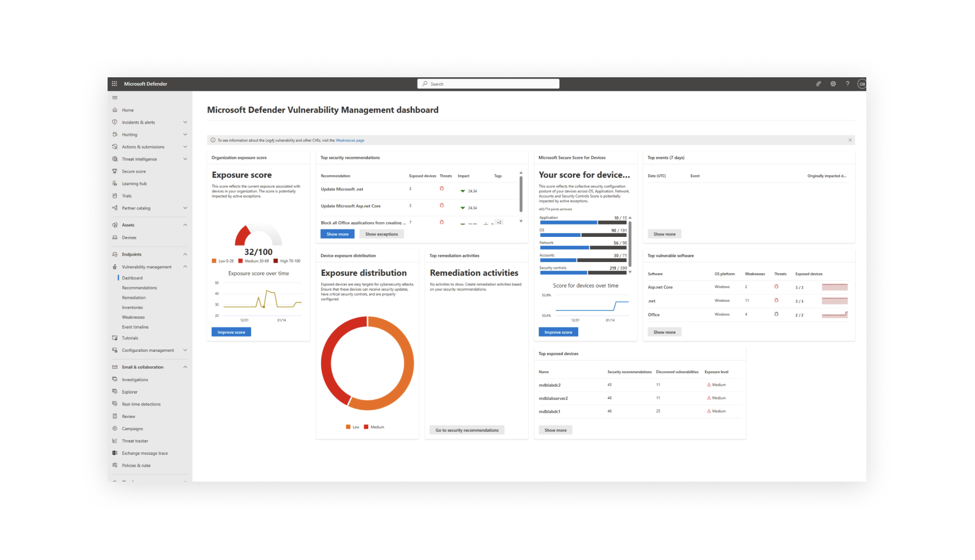Open the Weaknesses page link in banner
Viewport: 975px width, 560px height.
[350, 141]
